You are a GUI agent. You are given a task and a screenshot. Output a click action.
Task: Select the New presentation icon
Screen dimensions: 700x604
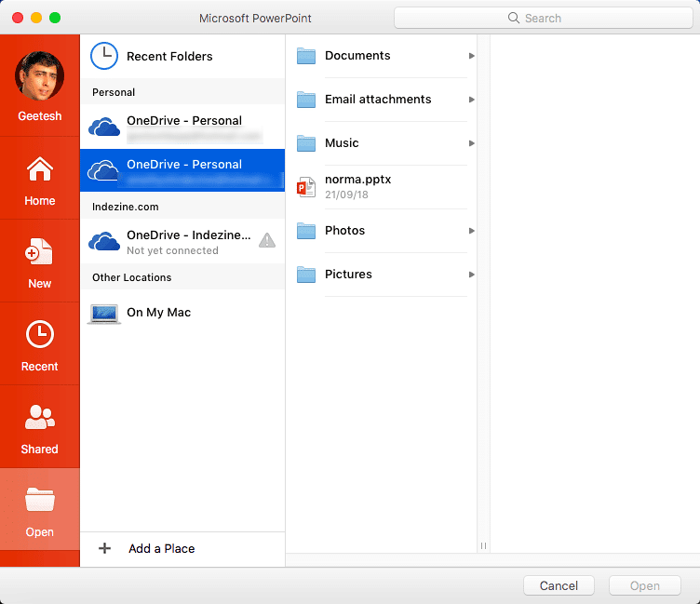[39, 252]
